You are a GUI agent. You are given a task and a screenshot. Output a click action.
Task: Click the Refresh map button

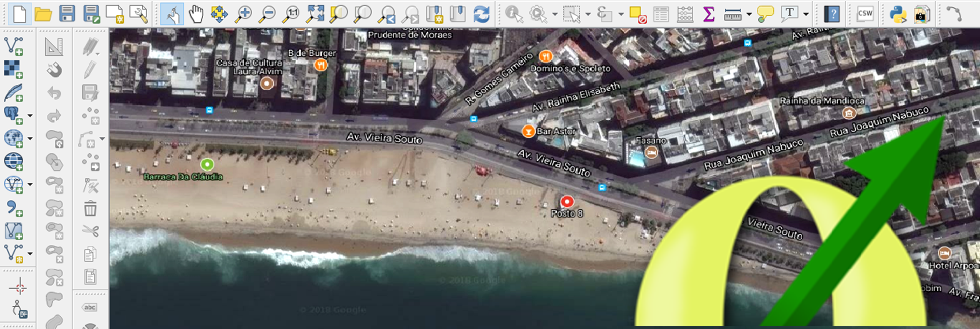pos(481,14)
